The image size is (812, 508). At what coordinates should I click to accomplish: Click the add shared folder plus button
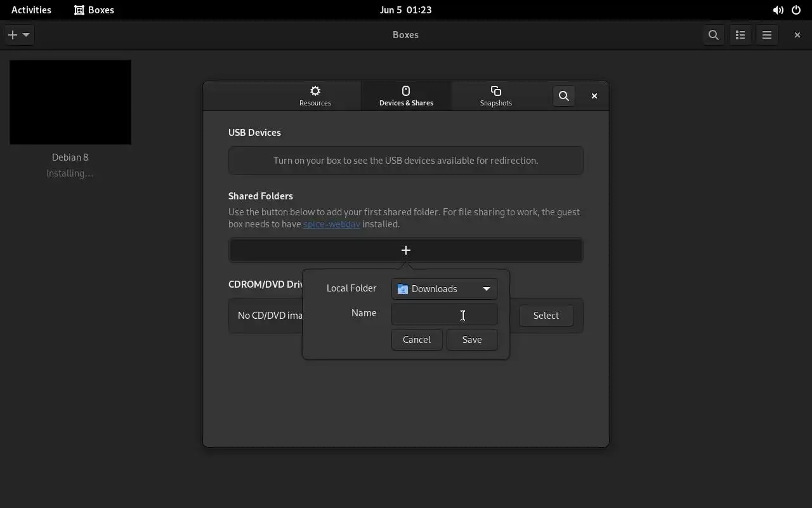tap(406, 250)
